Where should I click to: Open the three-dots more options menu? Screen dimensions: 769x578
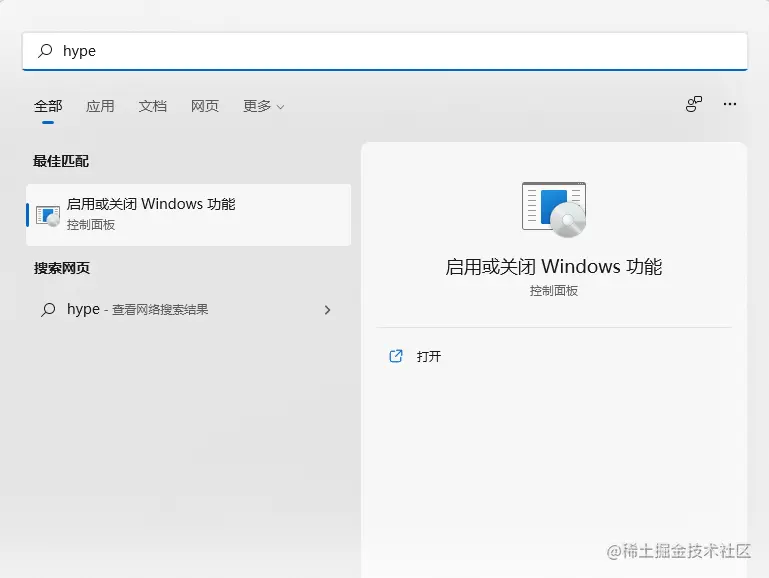[729, 104]
